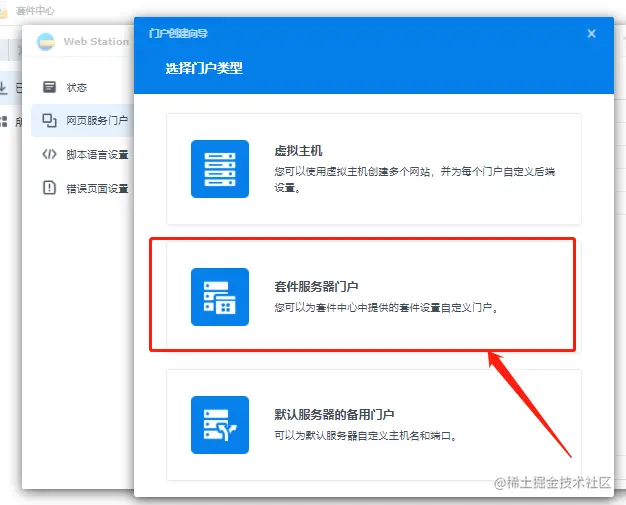
Task: Select the 虚拟主机 server rack icon
Action: coord(220,169)
